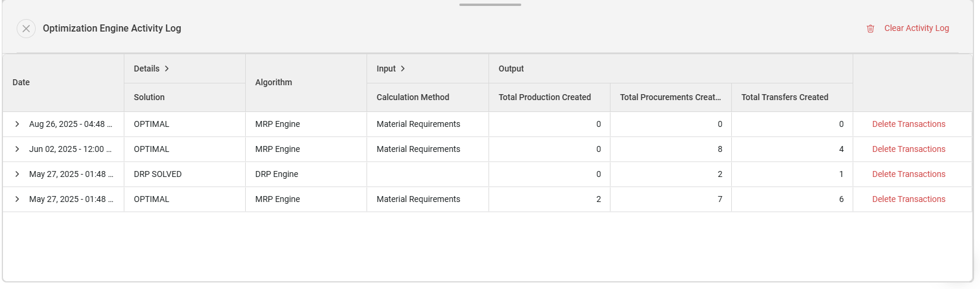Sort by the Solution column header
980x289 pixels.
pyautogui.click(x=149, y=97)
